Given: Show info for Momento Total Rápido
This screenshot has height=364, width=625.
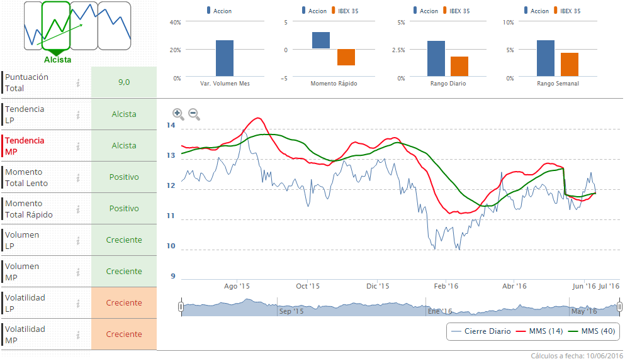Looking at the screenshot, I should coord(78,209).
